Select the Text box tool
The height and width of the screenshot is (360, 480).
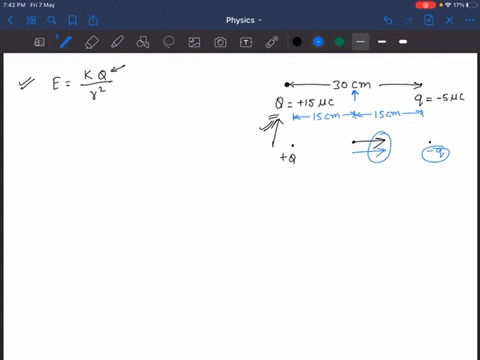246,42
